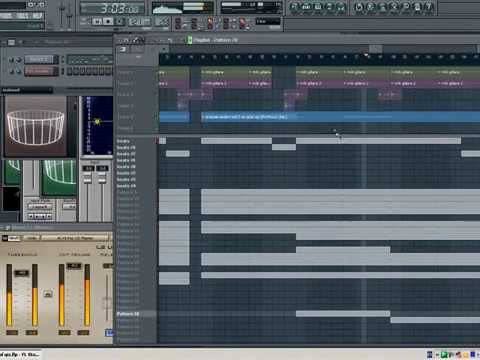This screenshot has width=480, height=360.
Task: Select the Snare #2 pattern name
Action: pyautogui.click(x=126, y=148)
